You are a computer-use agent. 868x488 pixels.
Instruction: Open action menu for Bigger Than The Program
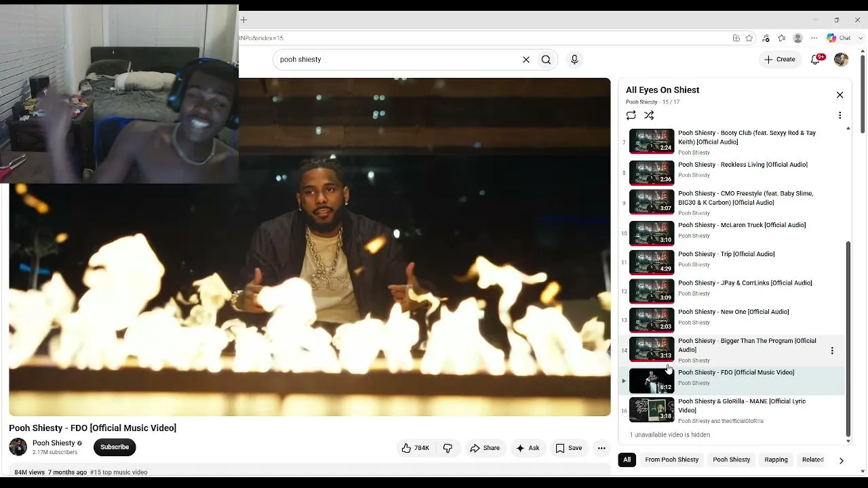(x=832, y=350)
